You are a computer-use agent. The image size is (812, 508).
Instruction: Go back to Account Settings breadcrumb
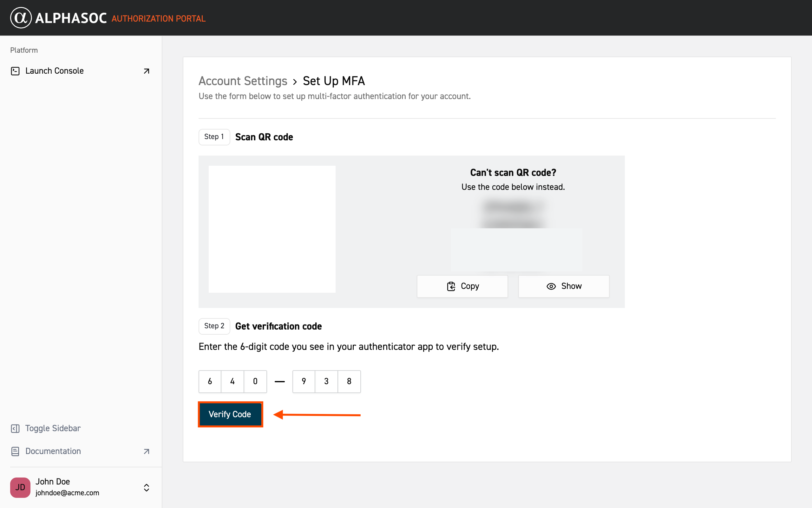(x=243, y=81)
